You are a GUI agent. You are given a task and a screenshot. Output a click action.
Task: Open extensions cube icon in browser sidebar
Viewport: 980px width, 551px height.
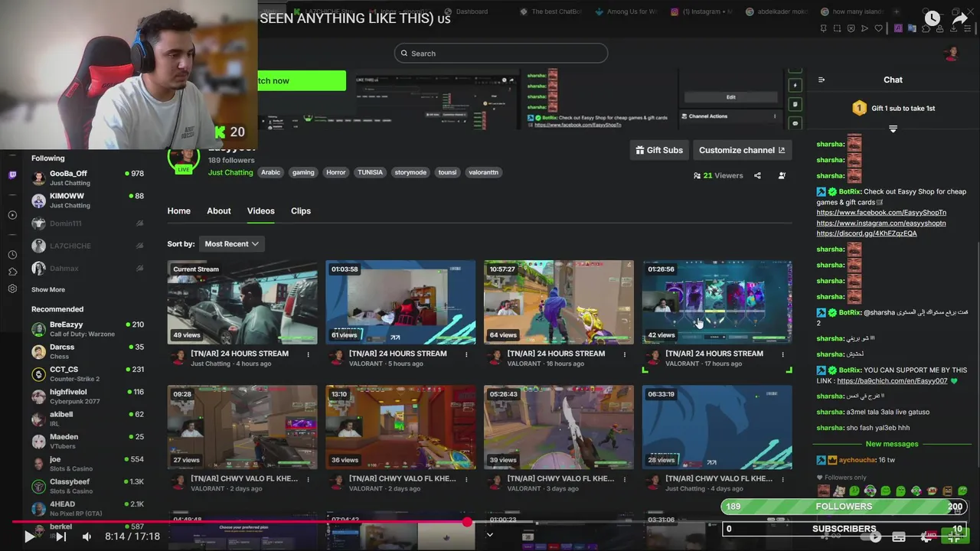[x=12, y=272]
